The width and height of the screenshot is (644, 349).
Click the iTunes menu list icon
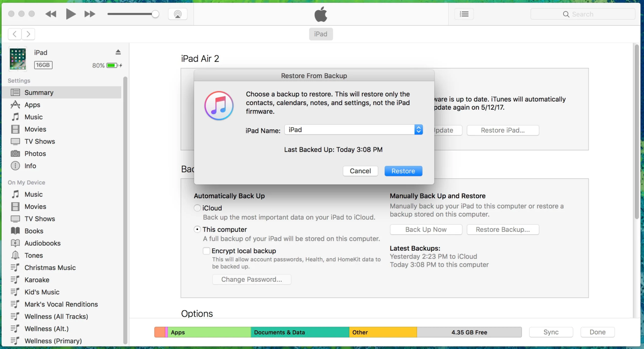click(x=464, y=14)
